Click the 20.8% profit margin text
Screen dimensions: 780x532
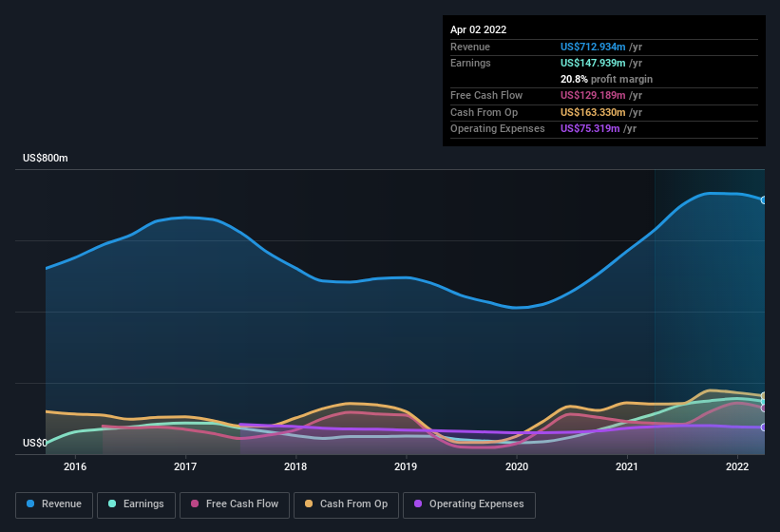point(606,79)
